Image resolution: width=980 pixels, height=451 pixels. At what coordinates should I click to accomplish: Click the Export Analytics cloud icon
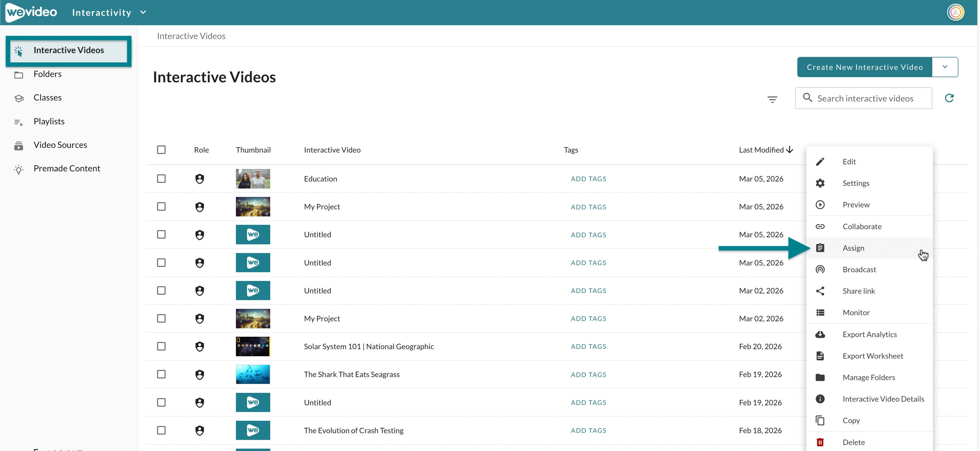tap(820, 334)
